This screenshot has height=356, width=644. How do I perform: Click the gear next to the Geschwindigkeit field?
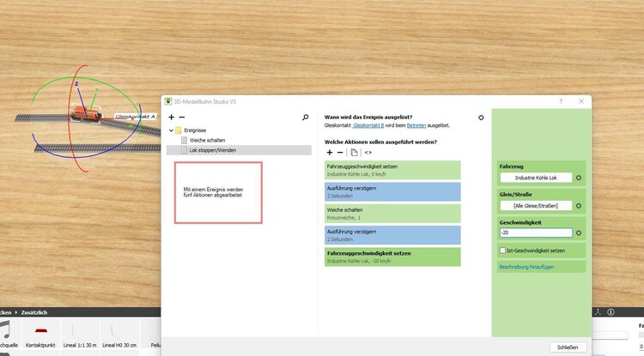click(579, 233)
